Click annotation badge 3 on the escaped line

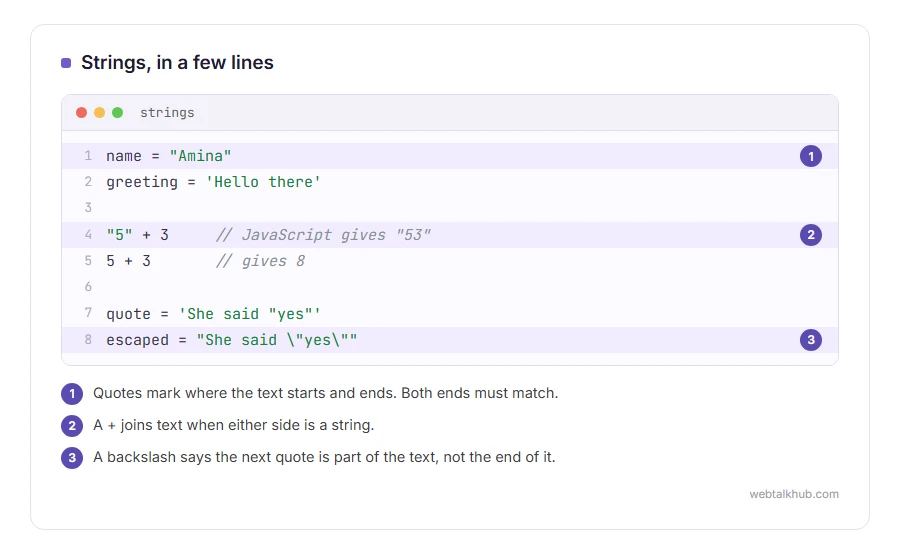810,340
